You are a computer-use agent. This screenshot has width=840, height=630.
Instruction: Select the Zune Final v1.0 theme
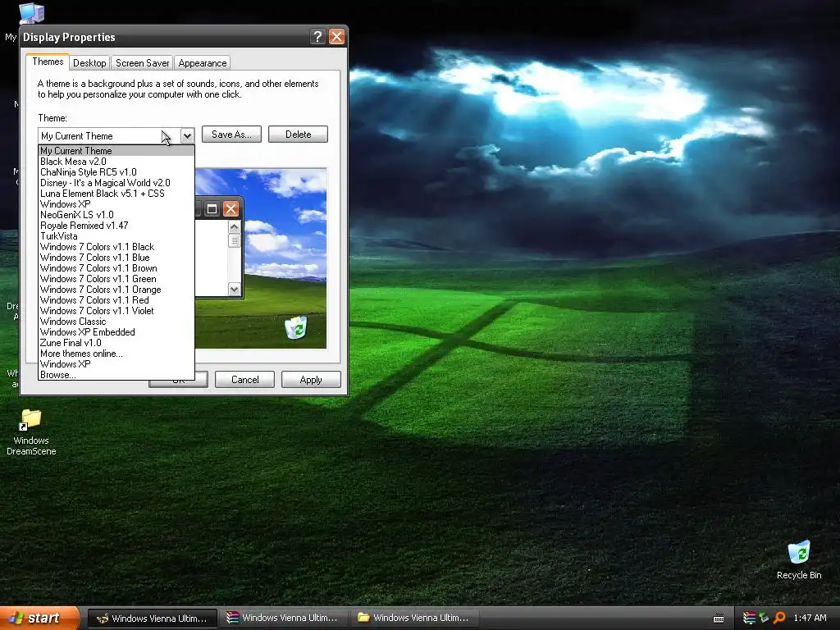[x=116, y=343]
